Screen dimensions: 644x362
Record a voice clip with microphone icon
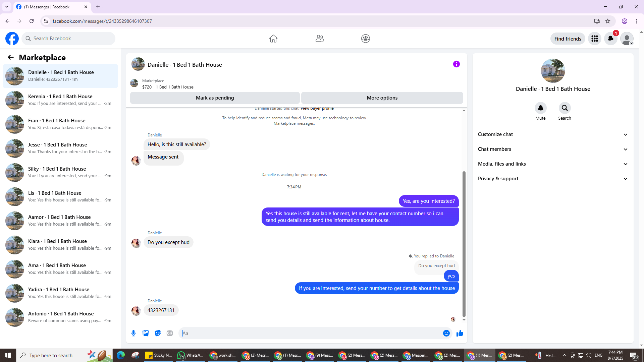click(x=133, y=333)
